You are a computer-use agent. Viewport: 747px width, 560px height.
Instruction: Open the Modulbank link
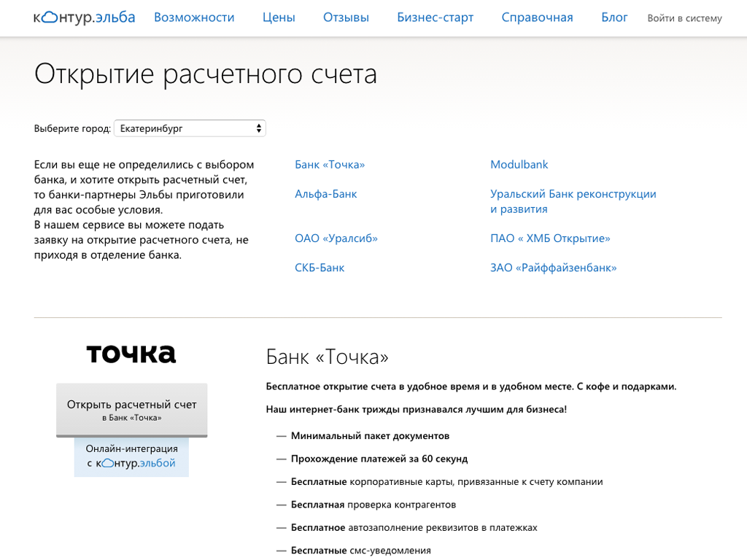pos(519,164)
